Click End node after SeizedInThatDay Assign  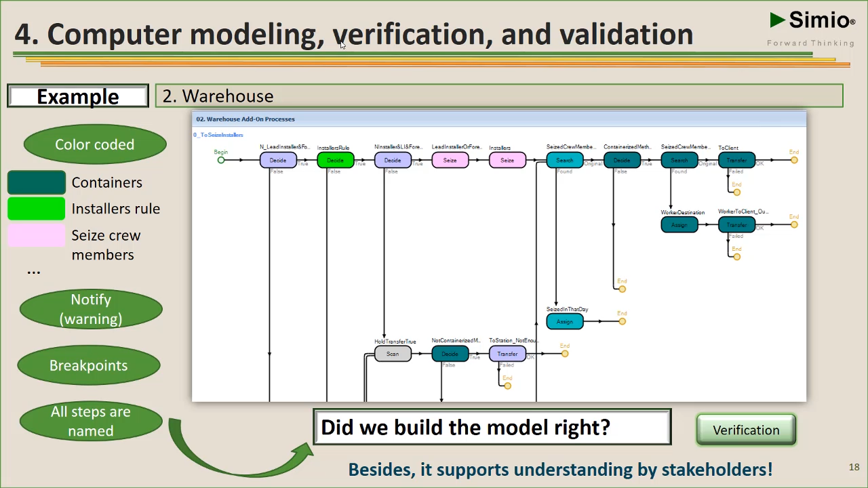pyautogui.click(x=622, y=321)
